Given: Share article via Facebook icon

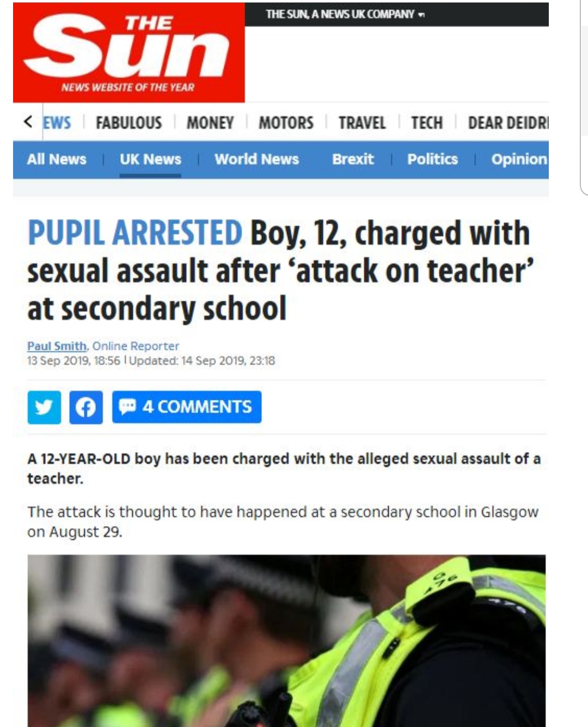Looking at the screenshot, I should click(x=86, y=407).
